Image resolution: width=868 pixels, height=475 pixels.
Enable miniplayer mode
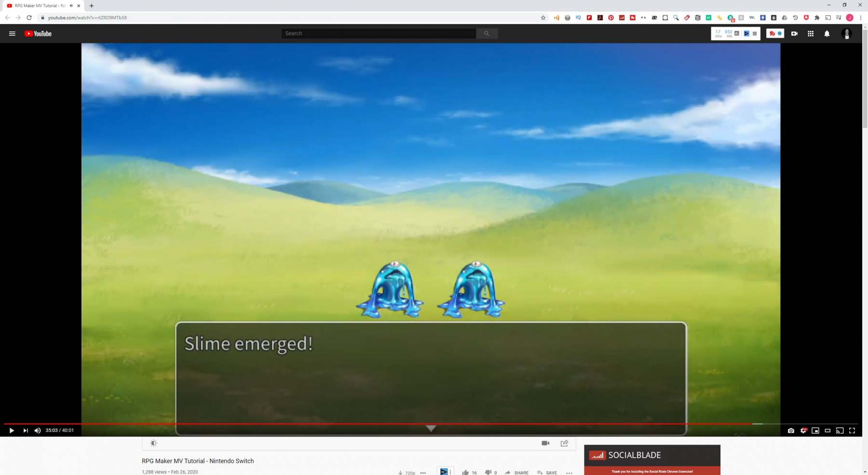pos(815,431)
